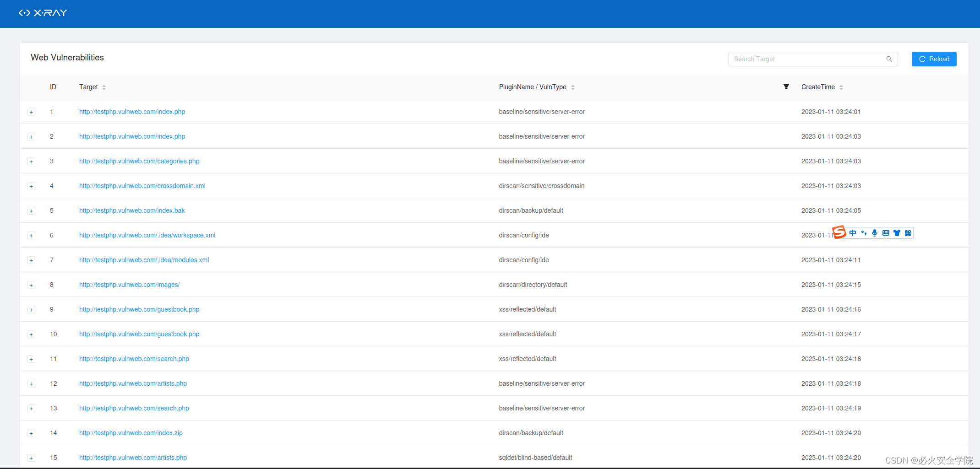Select dirscan/directory/default plugin cell
The width and height of the screenshot is (980, 469).
click(533, 285)
